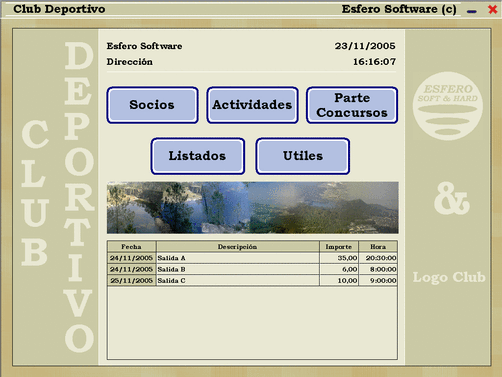Click the 8:00:00 hora cell
The width and height of the screenshot is (502, 377).
(x=378, y=269)
